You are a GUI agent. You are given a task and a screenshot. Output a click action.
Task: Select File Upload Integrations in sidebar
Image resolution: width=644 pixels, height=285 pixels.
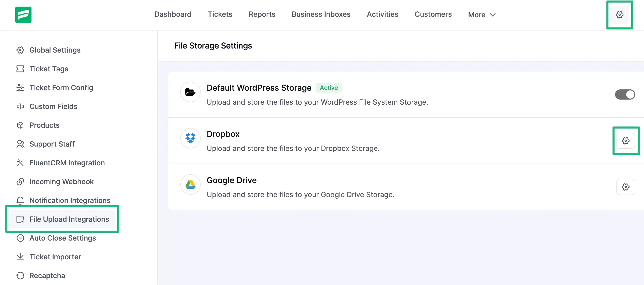(x=69, y=219)
